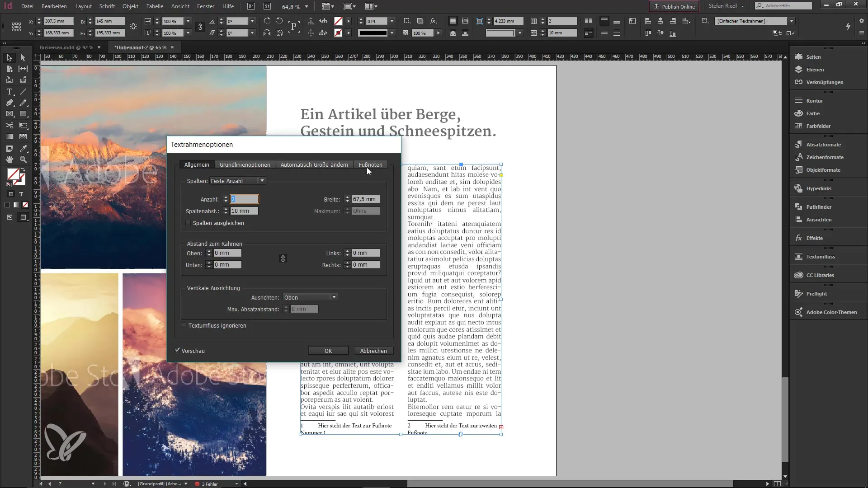Go to the first page using status bar button
Image resolution: width=868 pixels, height=488 pixels.
pos(40,483)
